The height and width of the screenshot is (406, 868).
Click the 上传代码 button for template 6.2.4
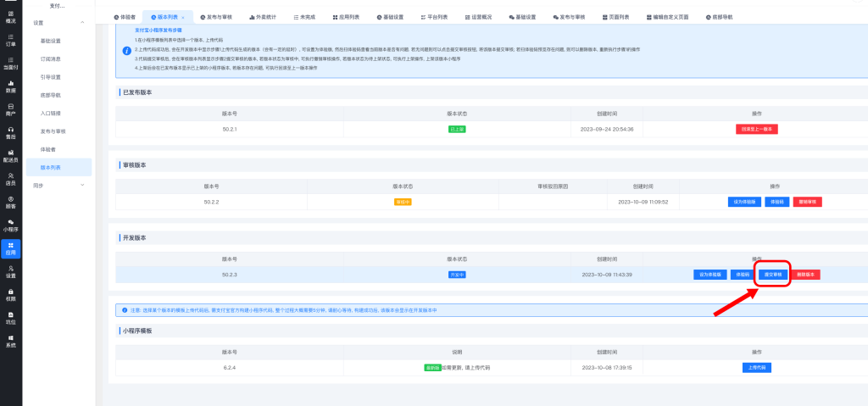pos(755,368)
